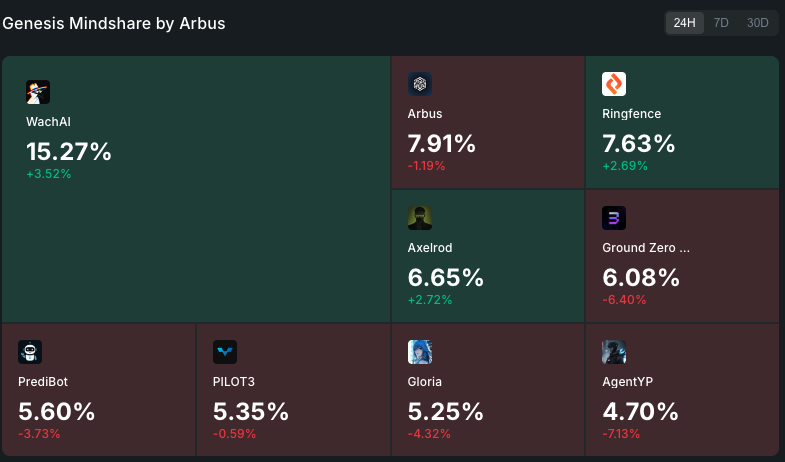Click the PrediBot robot icon
The image size is (785, 462).
pos(30,352)
